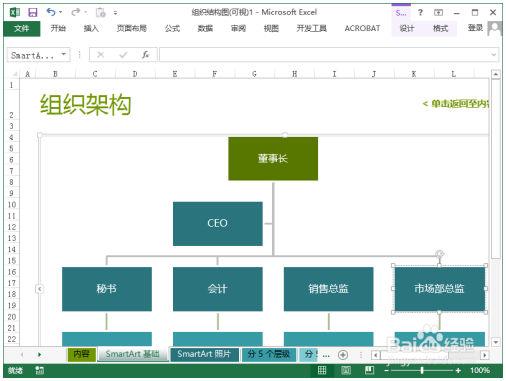The image size is (506, 381).
Task: Click the 文件 file button
Action: point(22,29)
